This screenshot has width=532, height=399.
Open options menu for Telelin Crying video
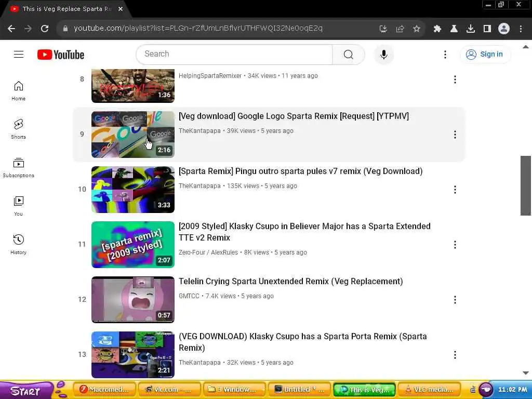[455, 300]
